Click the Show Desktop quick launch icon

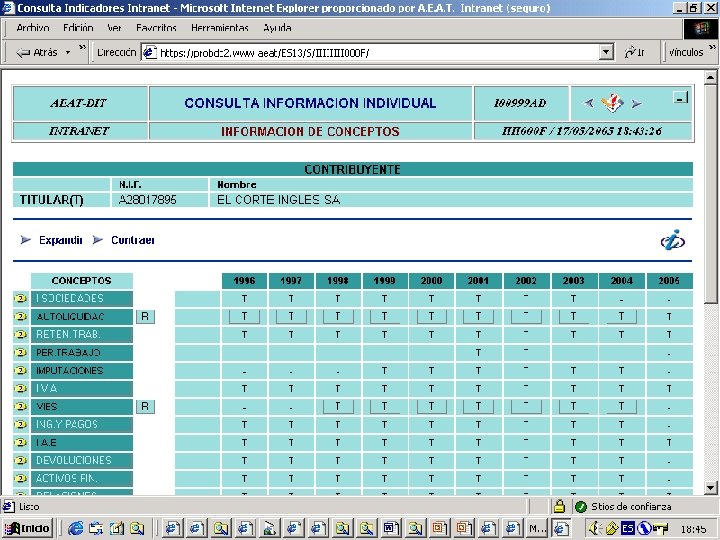click(x=117, y=529)
